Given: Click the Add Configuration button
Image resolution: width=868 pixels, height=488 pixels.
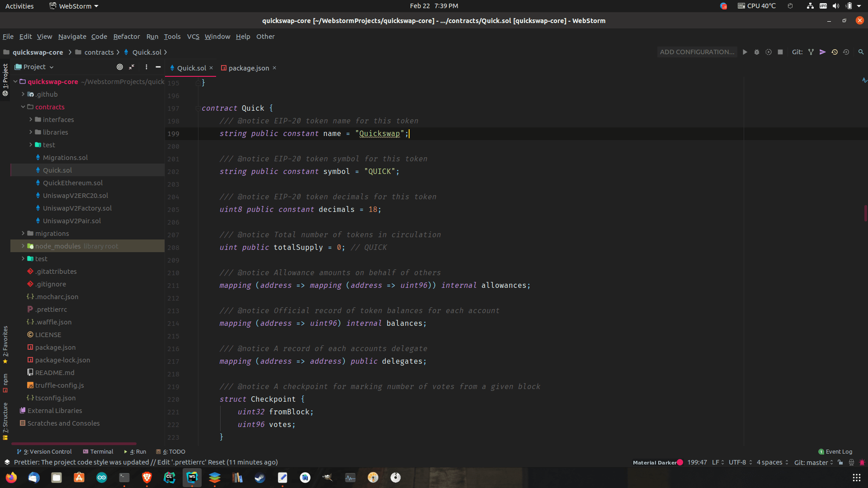Looking at the screenshot, I should tap(697, 52).
